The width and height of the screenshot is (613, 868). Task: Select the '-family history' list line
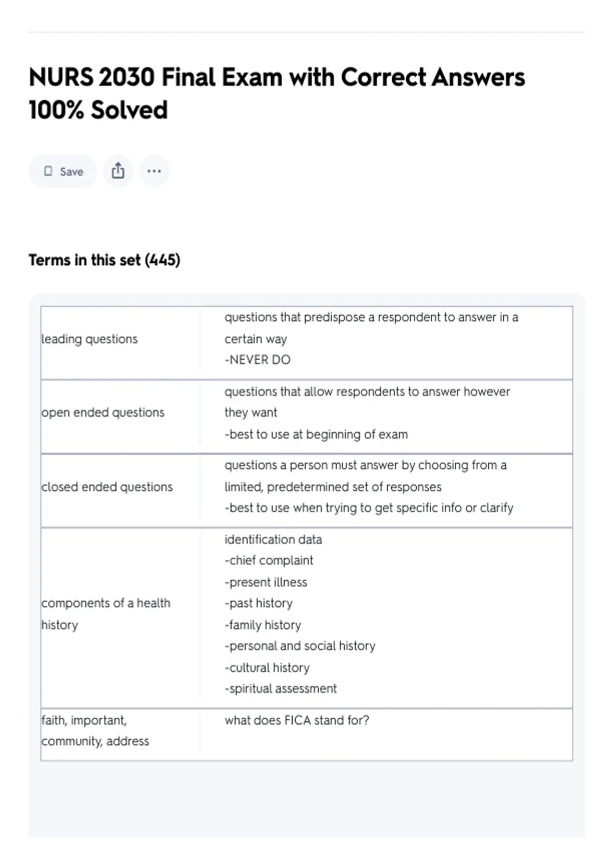pyautogui.click(x=263, y=625)
